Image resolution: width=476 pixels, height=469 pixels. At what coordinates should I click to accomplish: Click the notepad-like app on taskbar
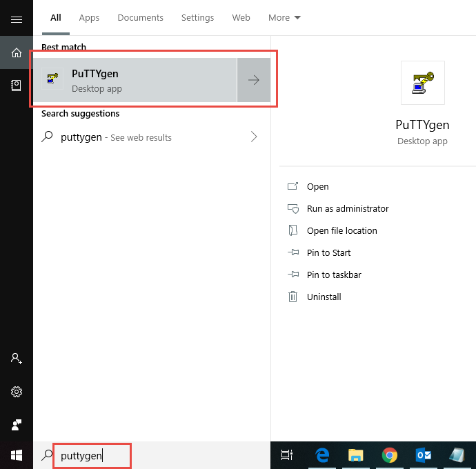(457, 455)
